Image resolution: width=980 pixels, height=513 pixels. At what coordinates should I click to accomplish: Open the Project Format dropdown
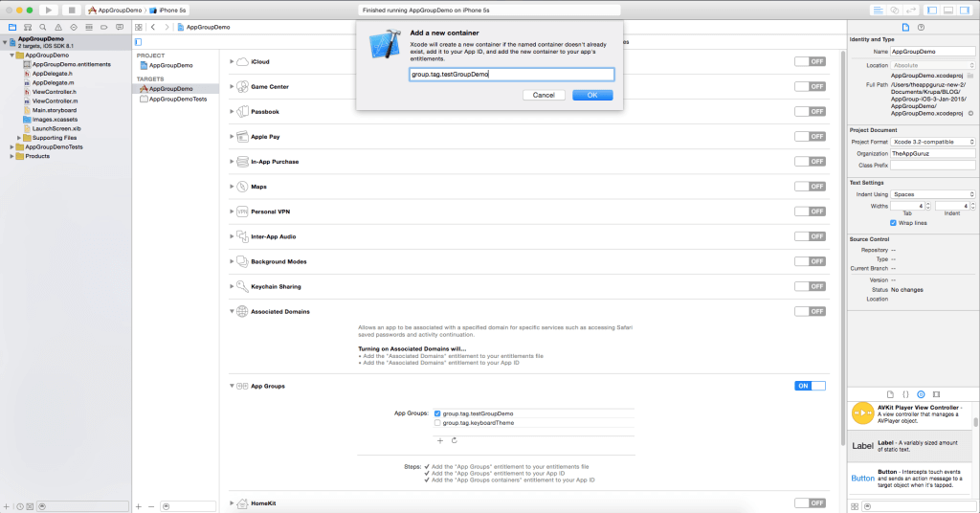tap(932, 142)
